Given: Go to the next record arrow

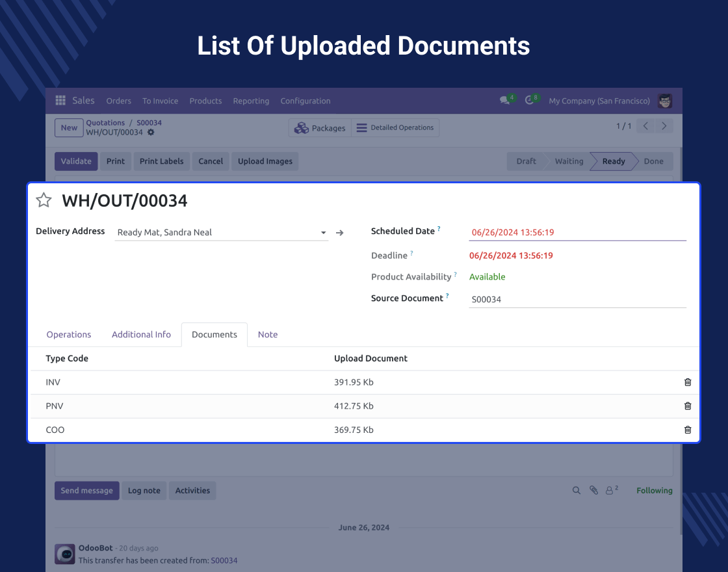Looking at the screenshot, I should 664,126.
